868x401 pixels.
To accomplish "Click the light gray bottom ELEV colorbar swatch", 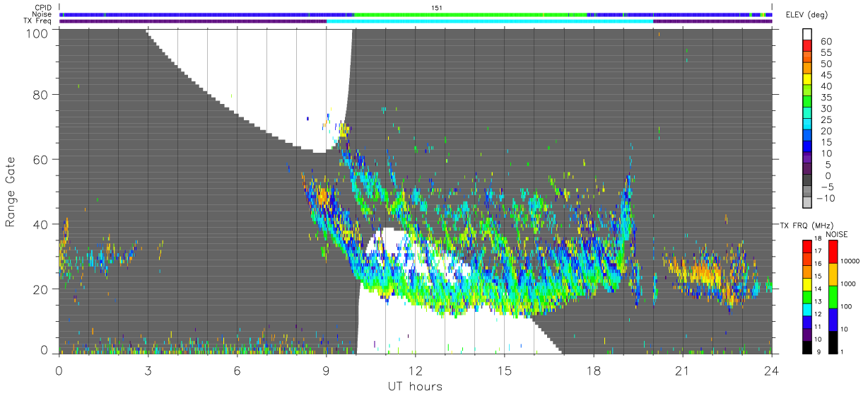I will (x=807, y=202).
